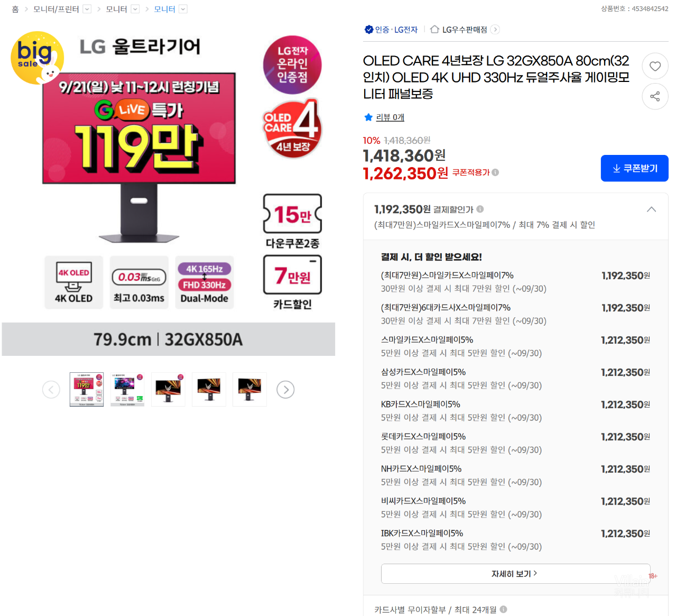This screenshot has height=616, width=676.
Task: Click the info icon beside 결제할인가
Action: 480,209
